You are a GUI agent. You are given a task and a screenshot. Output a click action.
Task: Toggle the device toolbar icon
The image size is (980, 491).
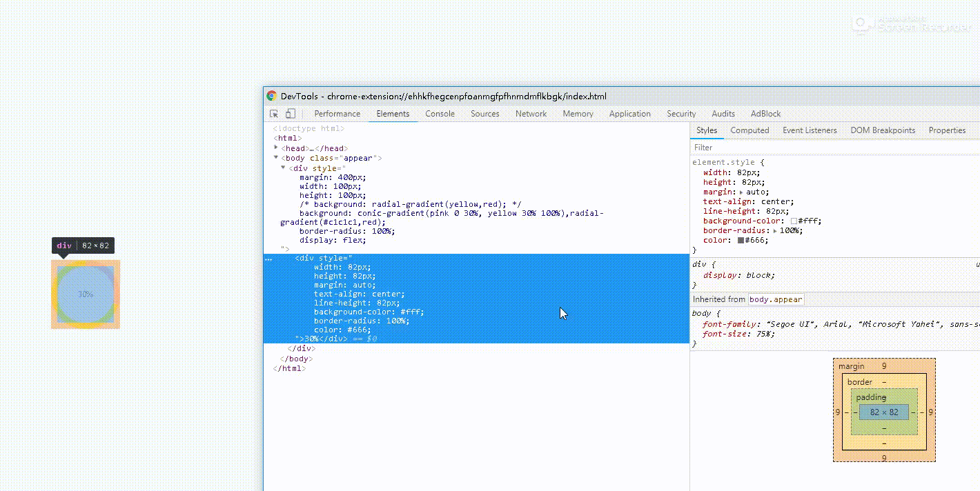click(291, 114)
